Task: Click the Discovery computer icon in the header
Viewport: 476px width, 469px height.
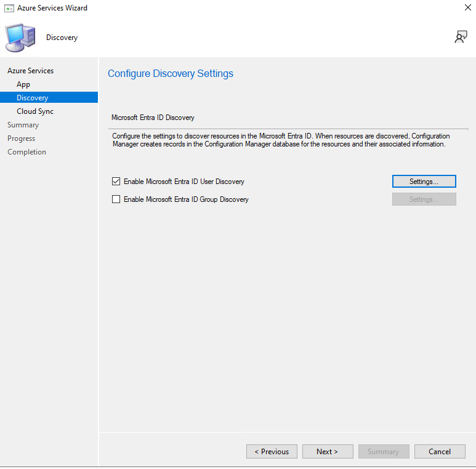Action: [20, 38]
